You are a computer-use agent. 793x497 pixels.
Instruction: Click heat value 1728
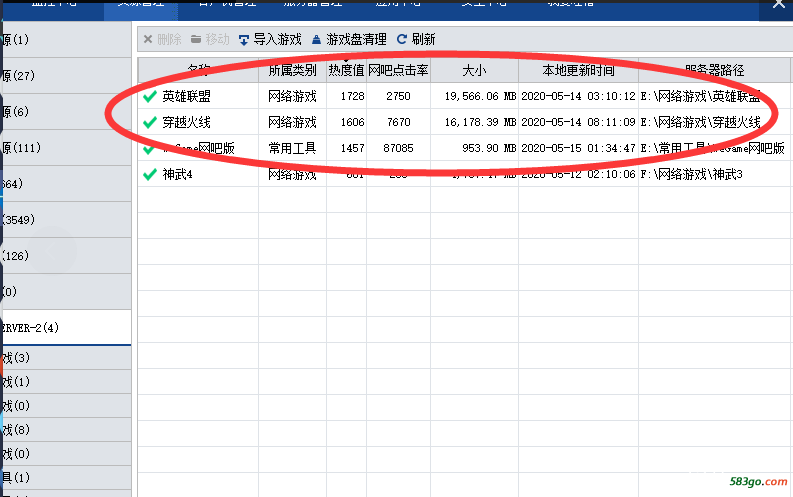353,96
